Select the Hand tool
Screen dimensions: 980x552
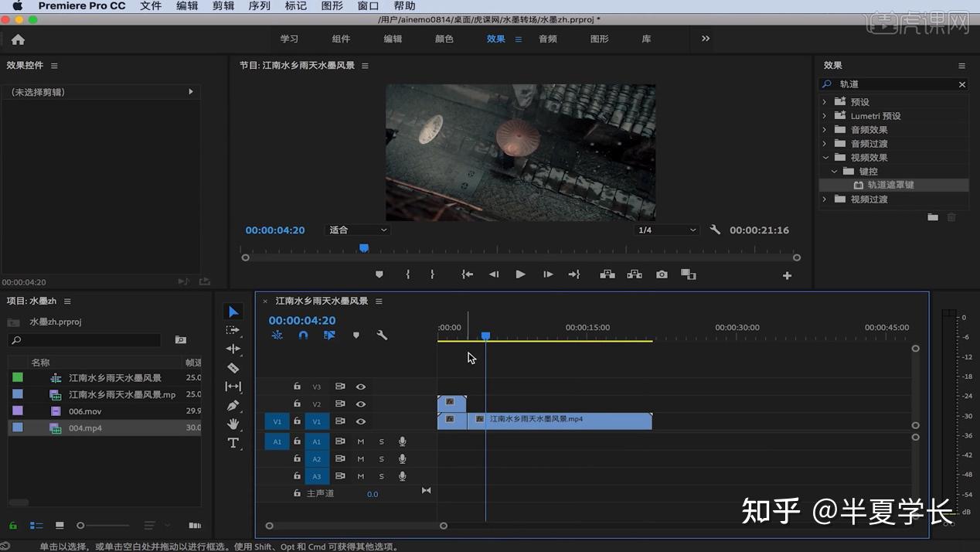point(233,424)
